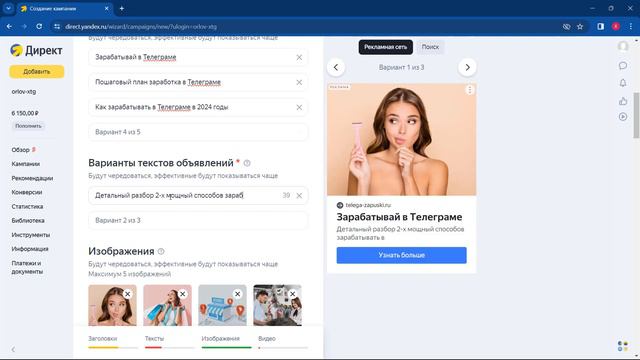This screenshot has width=640, height=360.
Task: Open Рекомендации in sidebar
Action: (32, 178)
